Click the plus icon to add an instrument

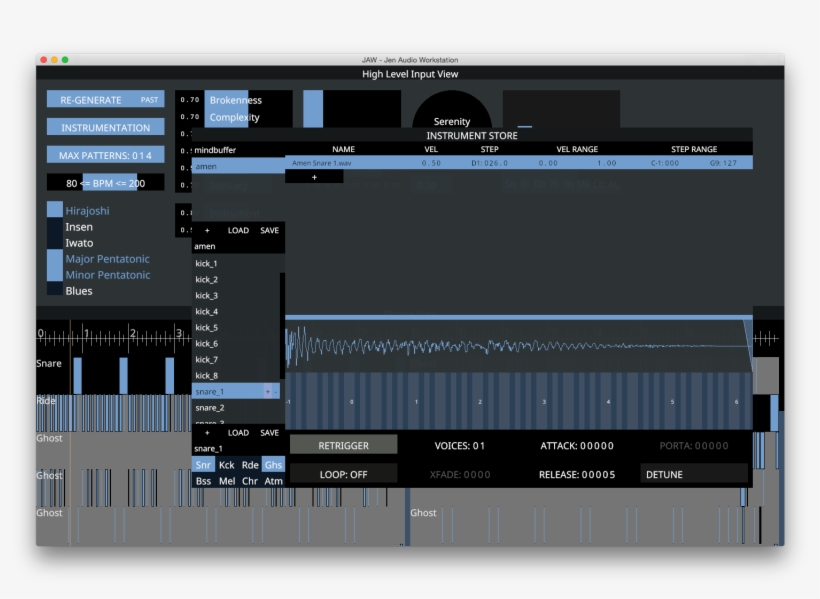[x=314, y=176]
